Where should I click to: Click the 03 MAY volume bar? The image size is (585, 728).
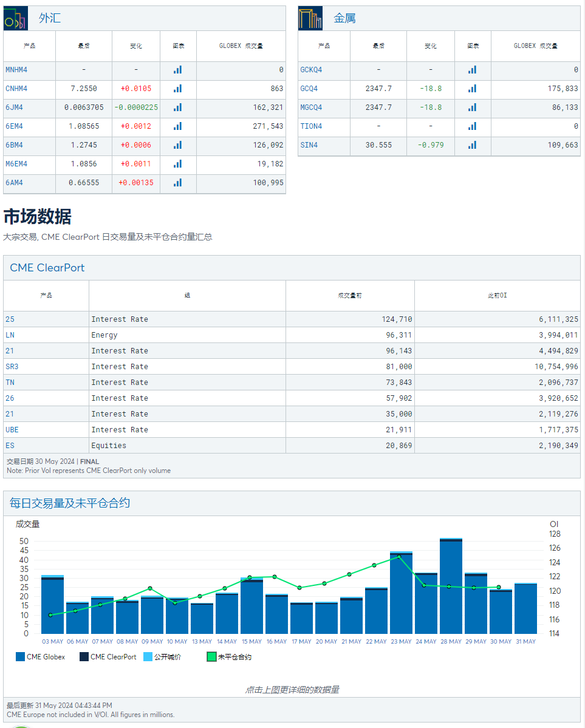click(52, 605)
